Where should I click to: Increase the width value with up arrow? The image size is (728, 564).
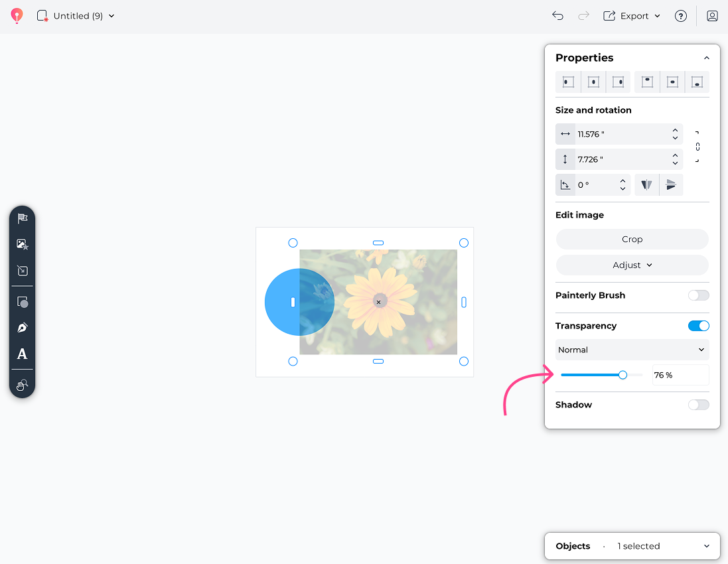(x=675, y=131)
